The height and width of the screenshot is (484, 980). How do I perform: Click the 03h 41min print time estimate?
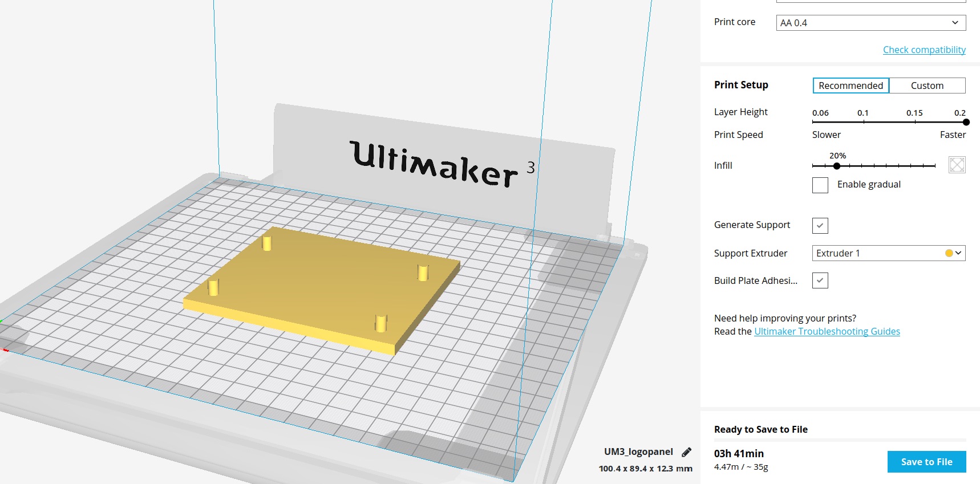(x=739, y=454)
